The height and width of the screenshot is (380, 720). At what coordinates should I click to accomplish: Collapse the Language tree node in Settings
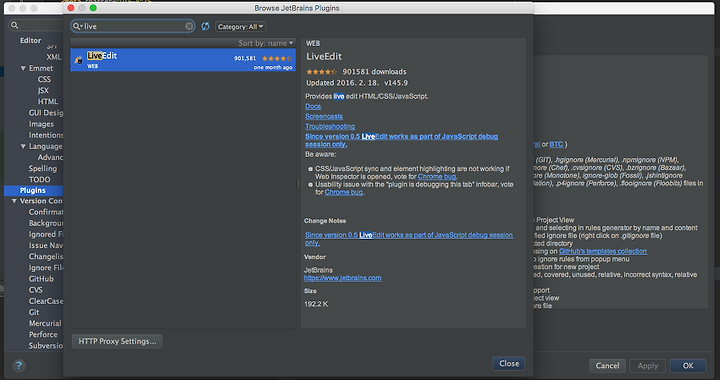click(23, 146)
